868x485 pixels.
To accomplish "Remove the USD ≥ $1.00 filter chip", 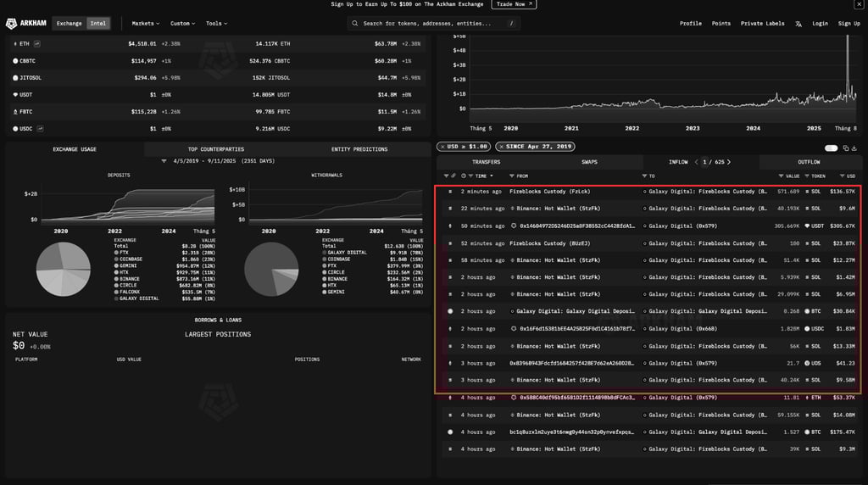I will click(442, 147).
